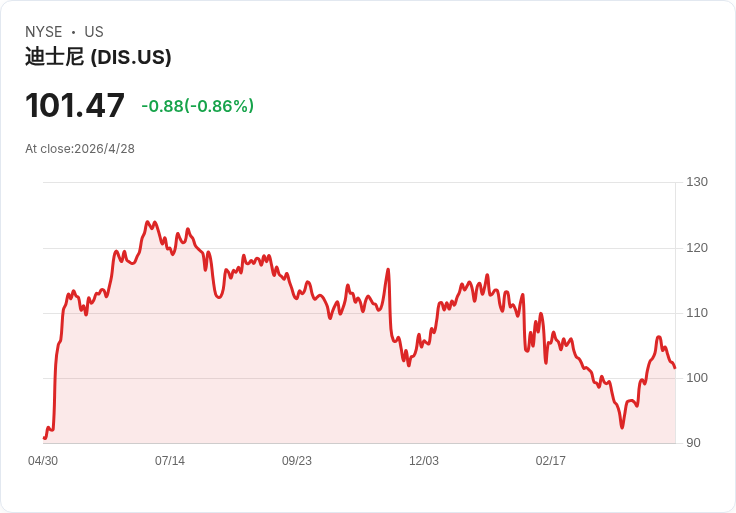
Task: Click the 110 y-axis price label
Action: click(697, 313)
